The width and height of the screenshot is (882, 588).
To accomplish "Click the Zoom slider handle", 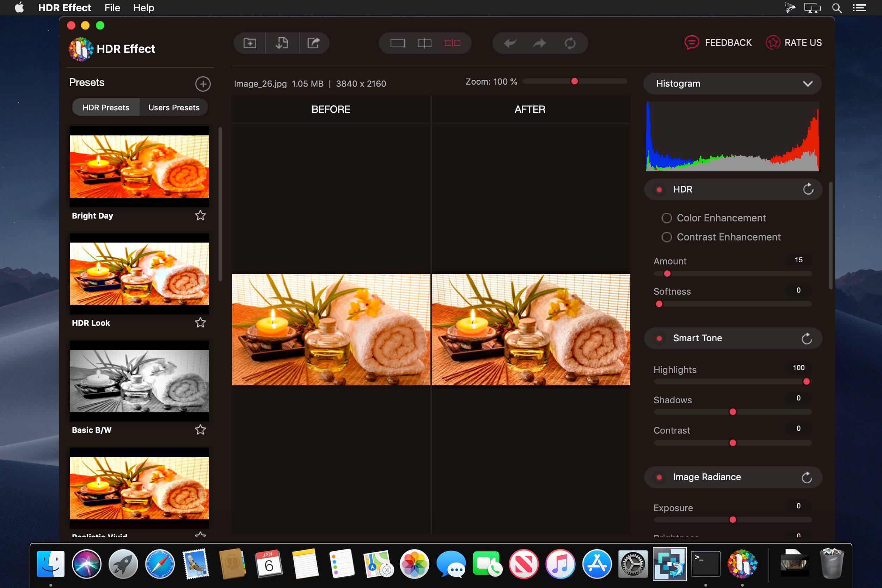I will [574, 81].
